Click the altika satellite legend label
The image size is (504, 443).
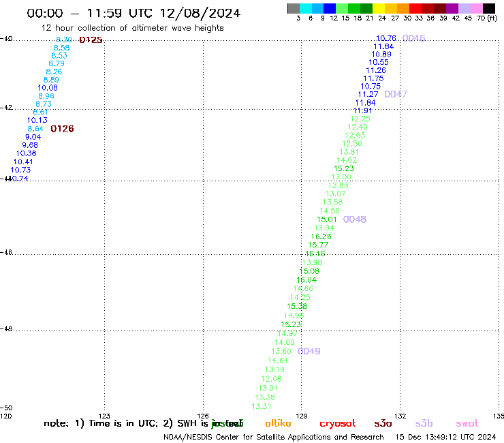(x=278, y=423)
